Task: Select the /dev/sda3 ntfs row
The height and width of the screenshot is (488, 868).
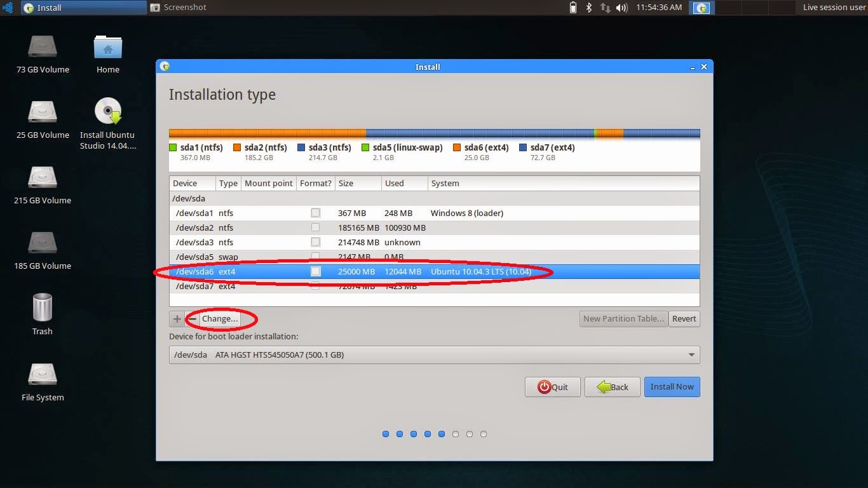Action: coord(435,242)
